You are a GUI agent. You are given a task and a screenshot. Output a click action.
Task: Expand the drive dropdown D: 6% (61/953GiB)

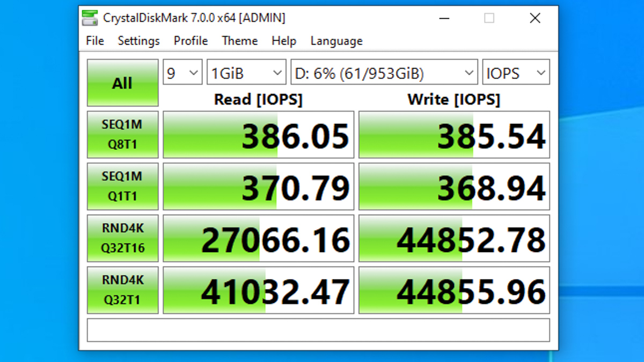click(384, 72)
